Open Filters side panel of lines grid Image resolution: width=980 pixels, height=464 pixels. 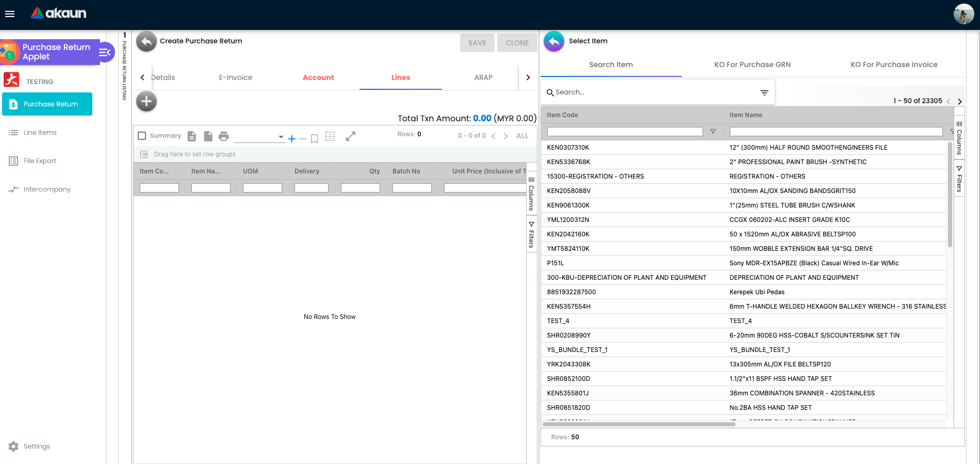[531, 235]
